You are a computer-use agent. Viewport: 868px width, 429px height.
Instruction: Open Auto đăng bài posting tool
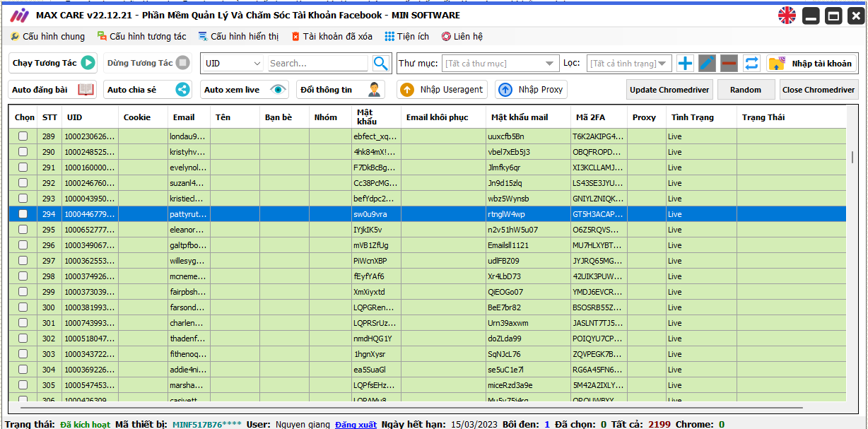pyautogui.click(x=53, y=90)
